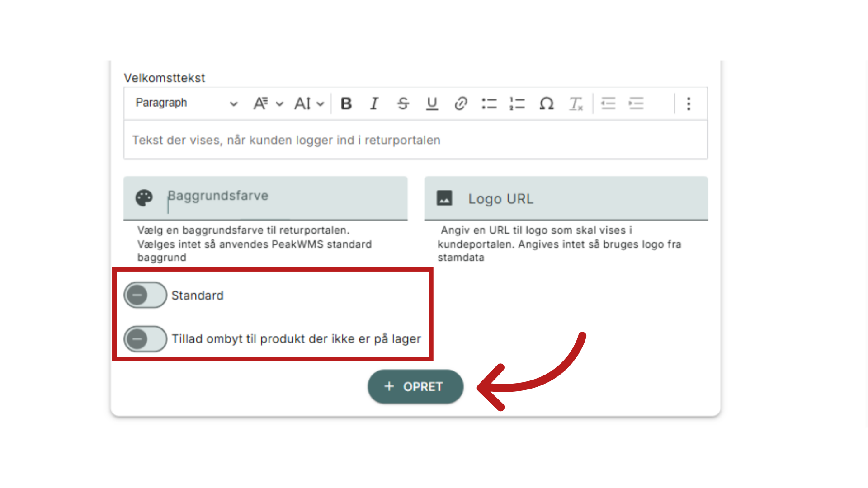Toggle the Standard switch
This screenshot has width=868, height=488.
pos(146,295)
